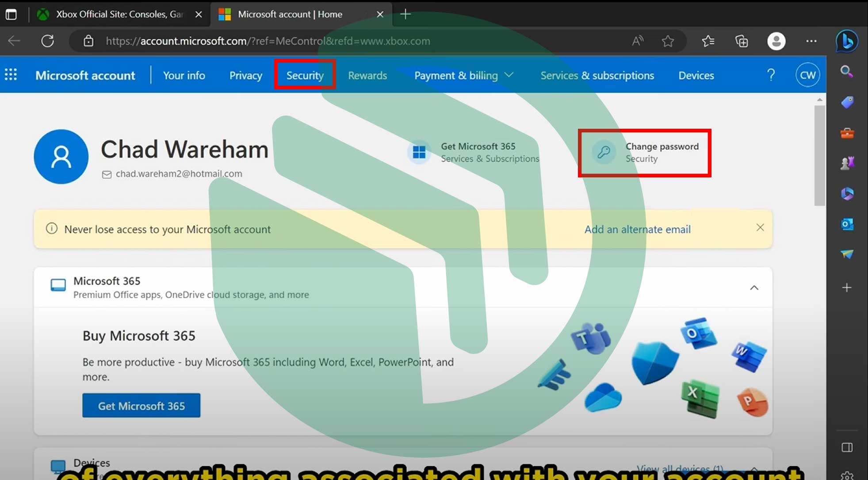This screenshot has height=480, width=868.
Task: Click the scrollbar up arrow
Action: (819, 100)
